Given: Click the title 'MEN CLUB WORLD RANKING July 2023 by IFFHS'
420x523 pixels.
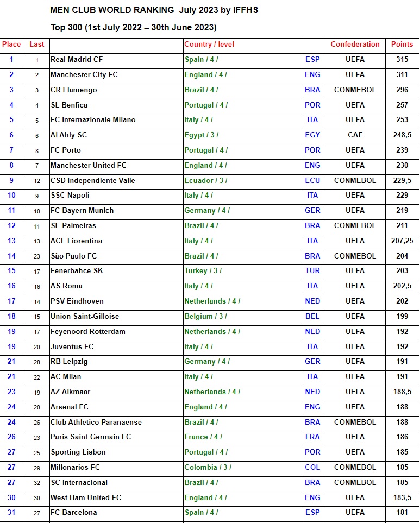Looking at the screenshot, I should pyautogui.click(x=154, y=10).
